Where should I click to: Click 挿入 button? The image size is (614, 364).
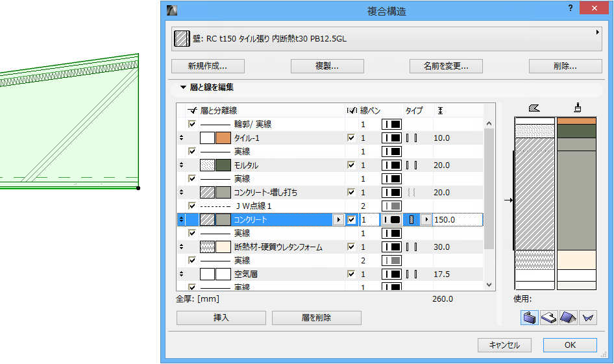click(x=221, y=318)
